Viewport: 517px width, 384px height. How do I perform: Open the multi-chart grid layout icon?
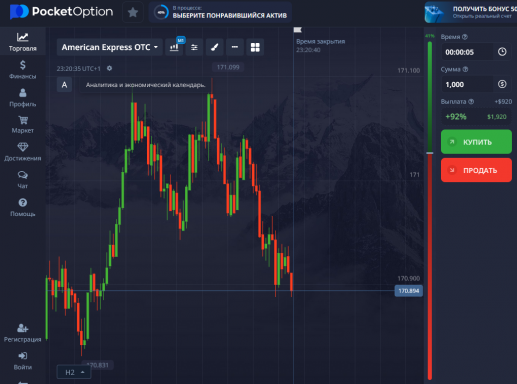(x=255, y=47)
